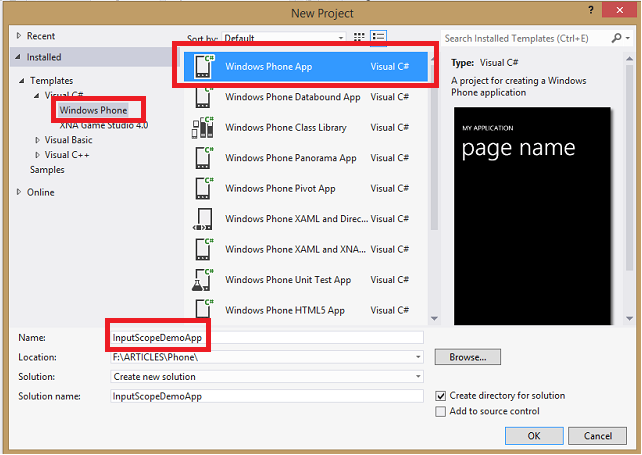The height and width of the screenshot is (455, 642).
Task: Select Windows Phone Databound App template
Action: (x=305, y=97)
